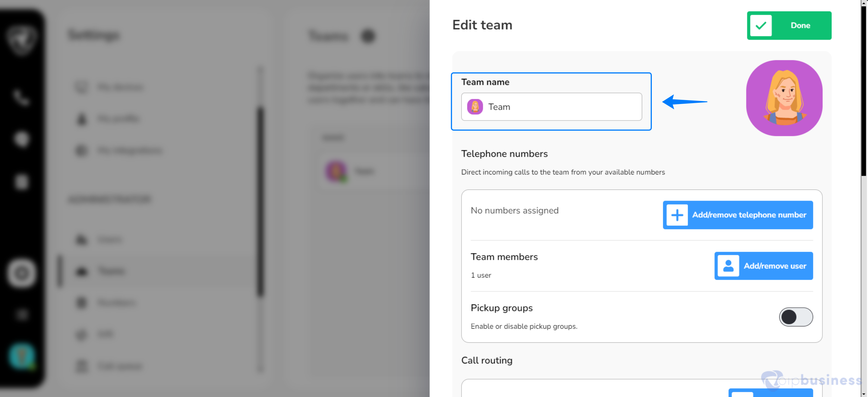Click the blurred phone icon in left sidebar

[21, 98]
